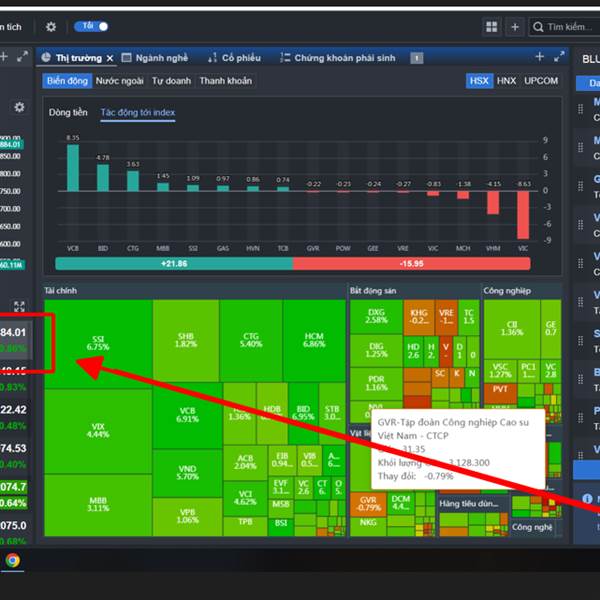Expand the left heatmap fullscreen icon
Viewport: 600px width, 600px height.
pyautogui.click(x=19, y=306)
